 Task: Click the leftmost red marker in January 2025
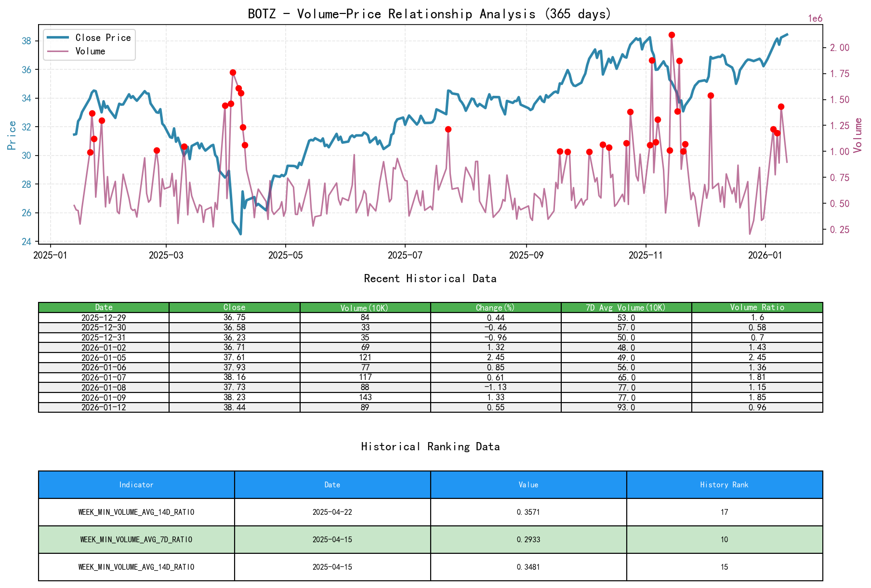[90, 153]
